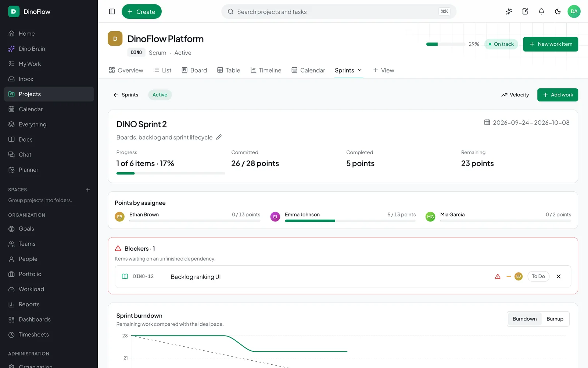Edit sprint goal pencil icon

click(x=219, y=137)
